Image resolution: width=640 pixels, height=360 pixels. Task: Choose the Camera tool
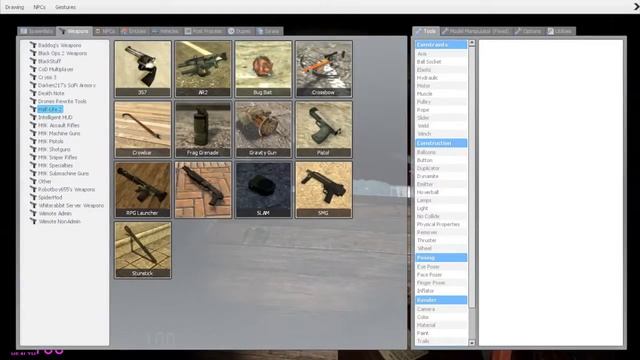point(441,309)
